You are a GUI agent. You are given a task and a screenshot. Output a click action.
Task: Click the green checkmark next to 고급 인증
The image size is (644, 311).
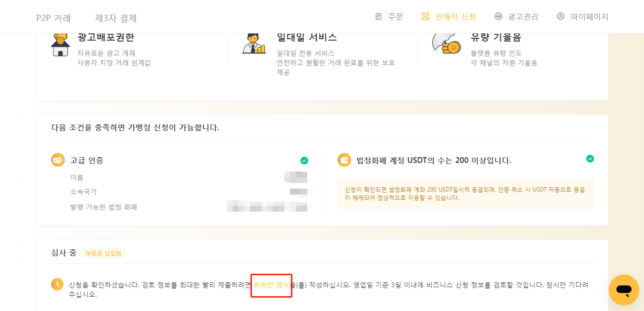tap(304, 161)
